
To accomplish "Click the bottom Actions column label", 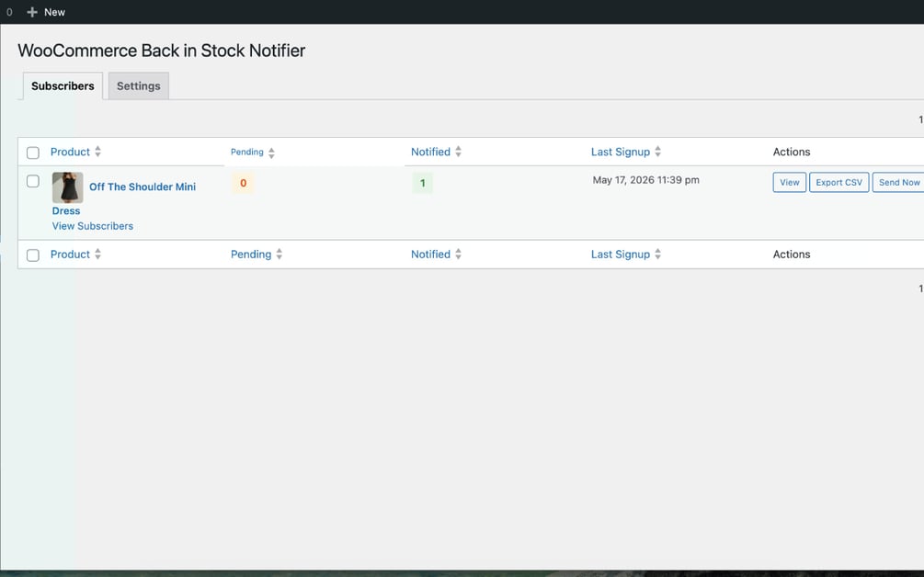I will tap(792, 255).
